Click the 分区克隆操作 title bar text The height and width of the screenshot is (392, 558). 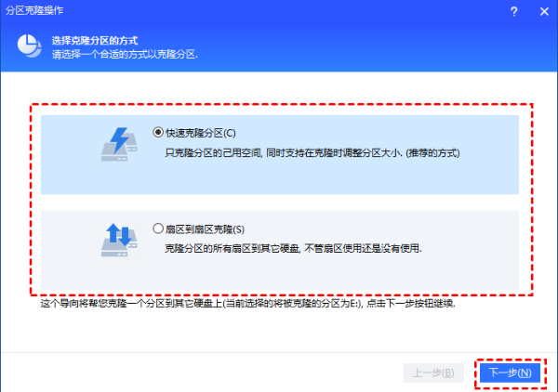pos(31,9)
